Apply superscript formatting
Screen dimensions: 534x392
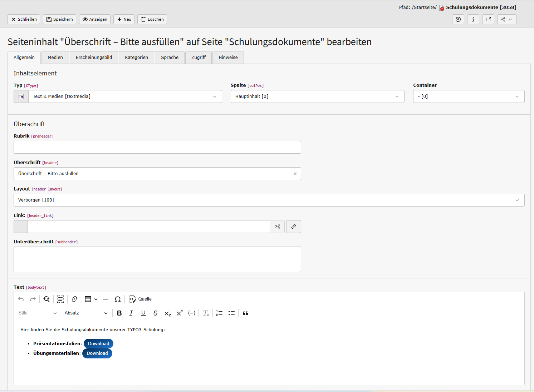point(180,313)
